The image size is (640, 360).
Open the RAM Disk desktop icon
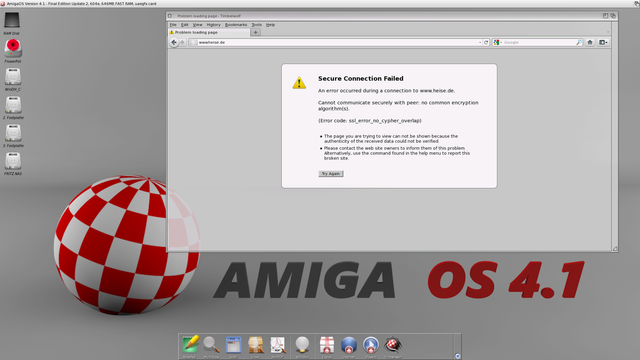12,20
